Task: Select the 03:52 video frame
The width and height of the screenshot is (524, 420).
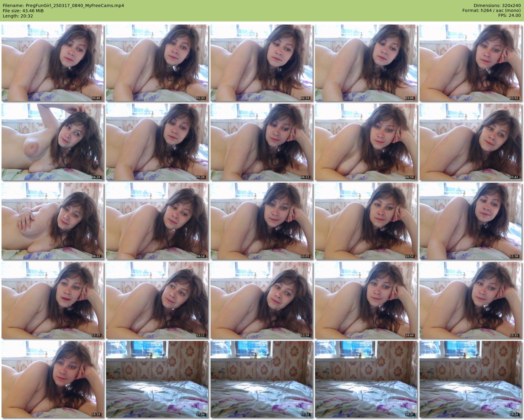Action: click(471, 63)
